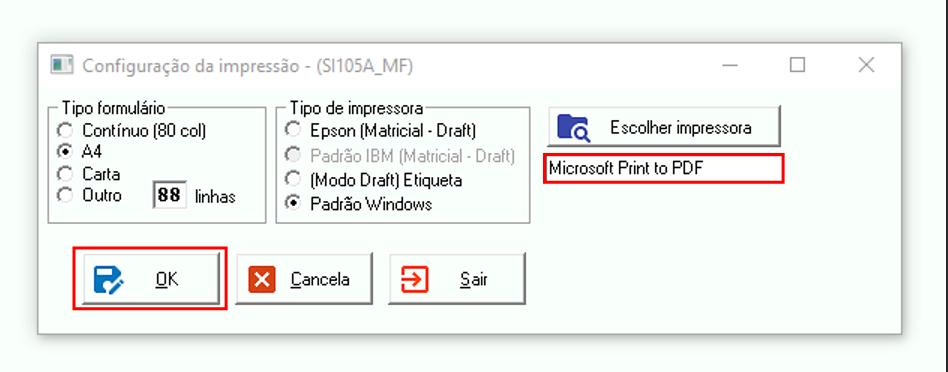Maximize the Configuração da impressão window
Image resolution: width=948 pixels, height=372 pixels.
(x=797, y=64)
